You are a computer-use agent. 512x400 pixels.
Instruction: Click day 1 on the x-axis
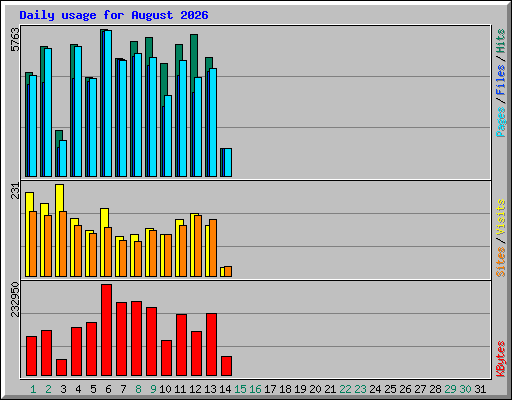[33, 389]
